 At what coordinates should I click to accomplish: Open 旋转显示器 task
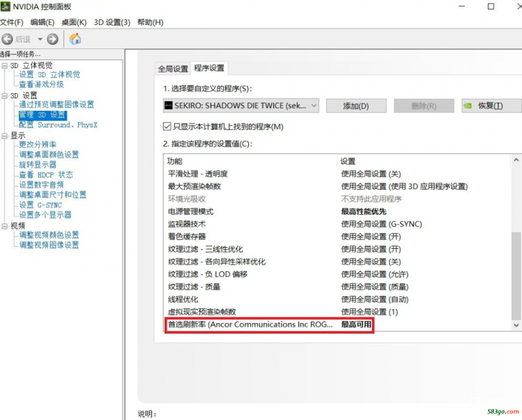pos(38,165)
